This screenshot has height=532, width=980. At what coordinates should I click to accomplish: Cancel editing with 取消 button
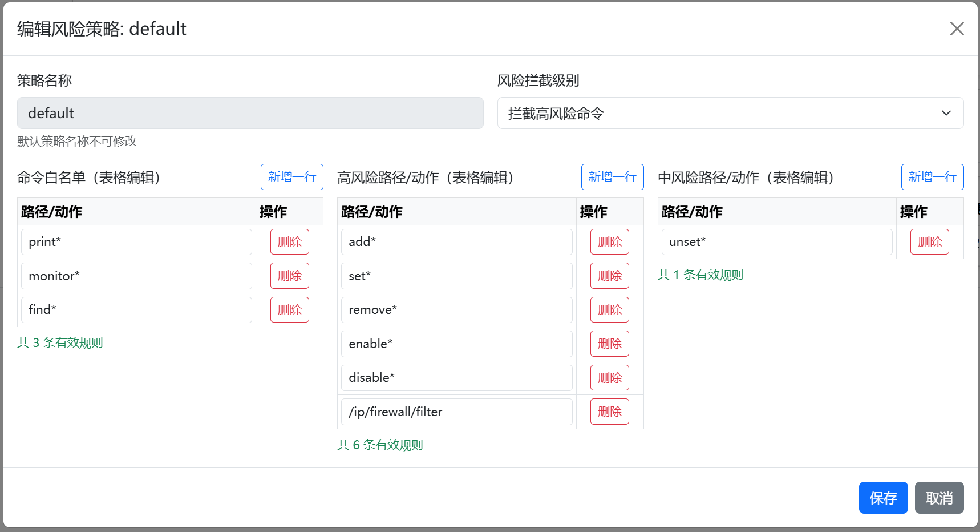(x=939, y=498)
